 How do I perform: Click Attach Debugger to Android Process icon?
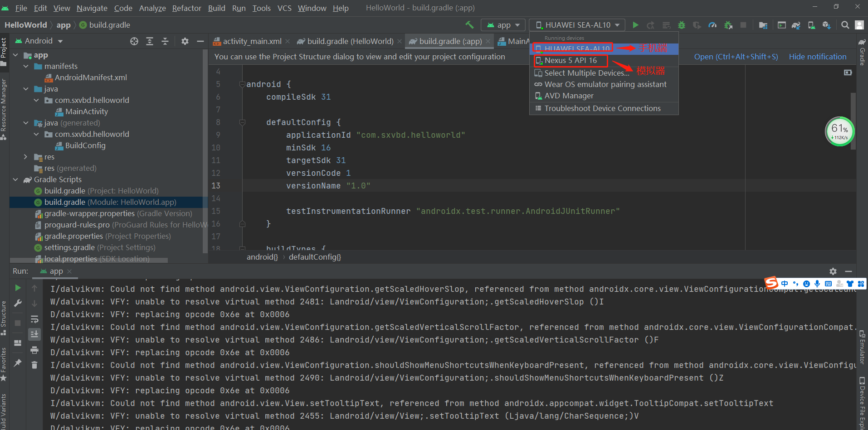click(728, 25)
